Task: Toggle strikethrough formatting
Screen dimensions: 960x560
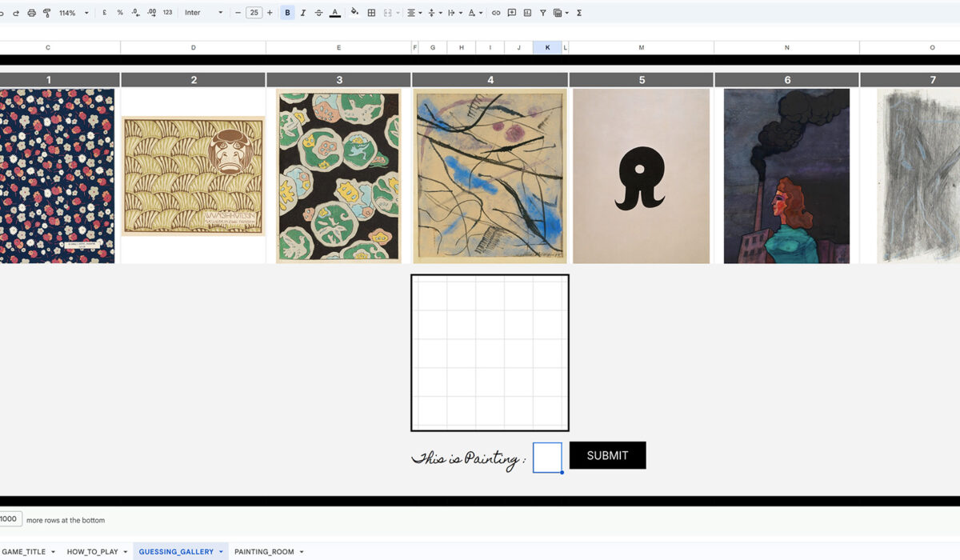Action: click(318, 13)
